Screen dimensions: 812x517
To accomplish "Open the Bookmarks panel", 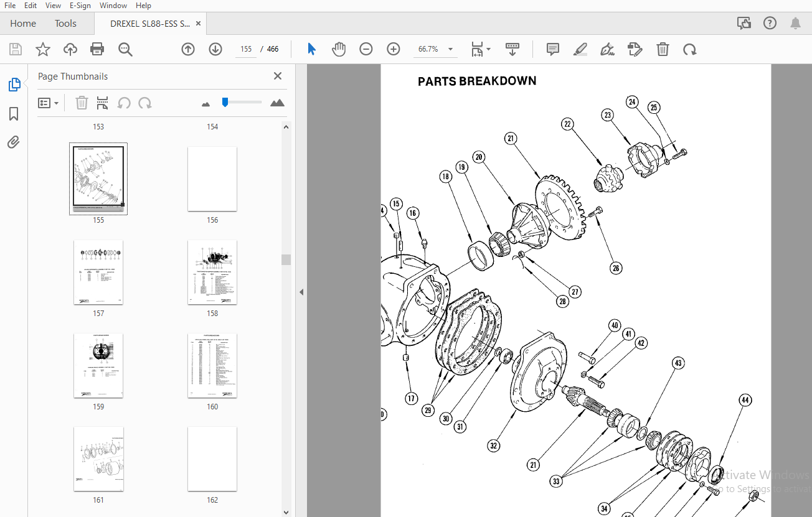I will point(14,114).
